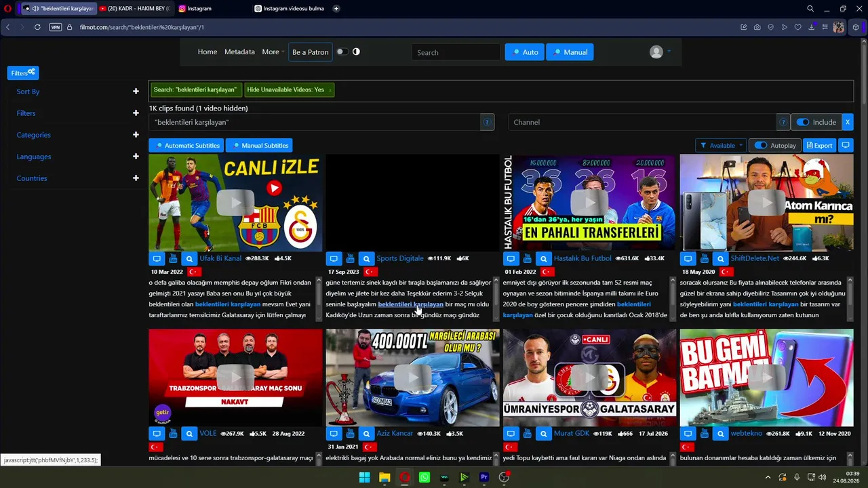Click the monitor icon beside Murat GDK

(x=511, y=433)
